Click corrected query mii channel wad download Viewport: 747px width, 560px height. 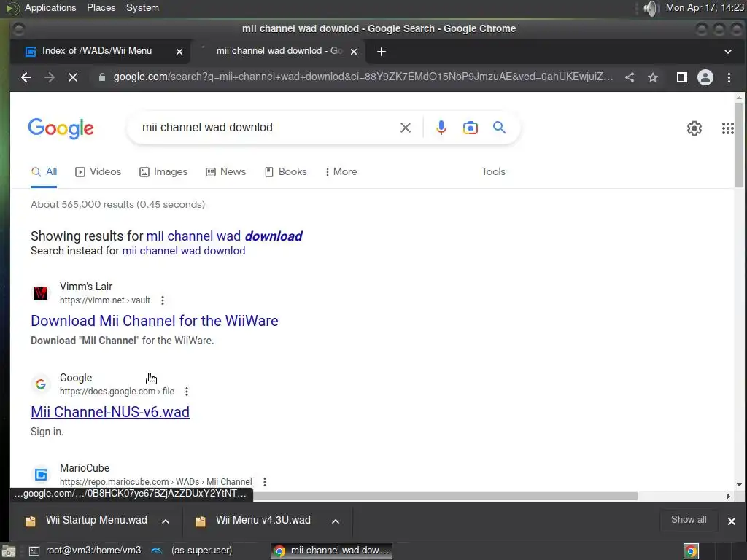(224, 236)
